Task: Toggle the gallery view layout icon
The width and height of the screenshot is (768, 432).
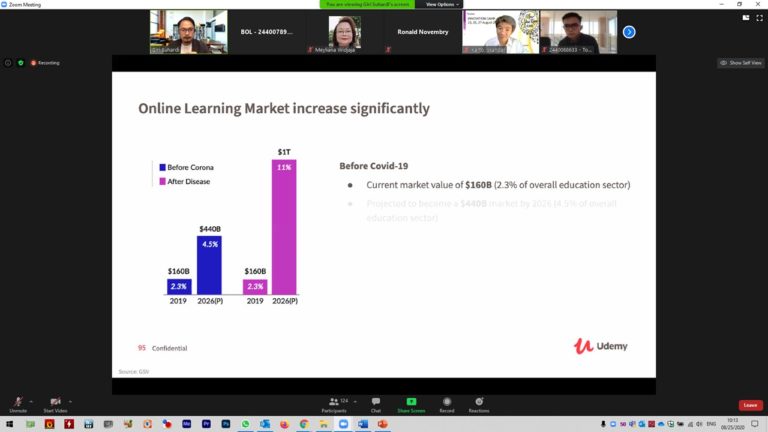Action: (746, 18)
